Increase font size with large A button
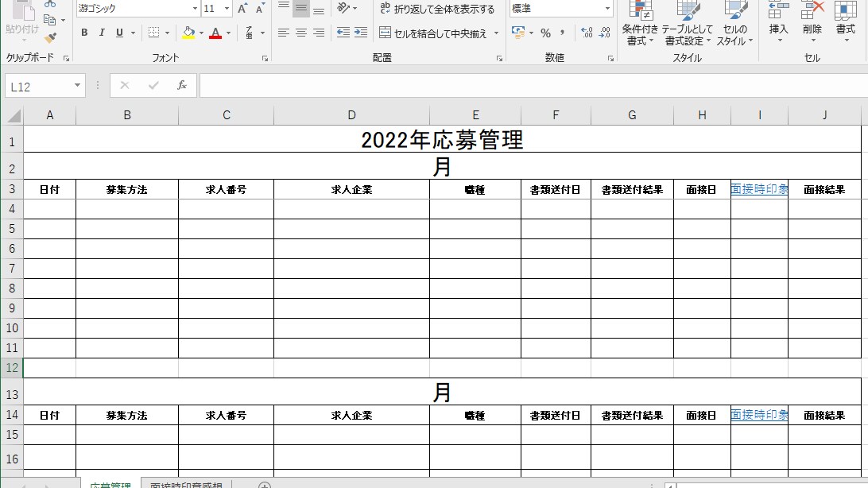The height and width of the screenshot is (488, 868). click(x=242, y=8)
